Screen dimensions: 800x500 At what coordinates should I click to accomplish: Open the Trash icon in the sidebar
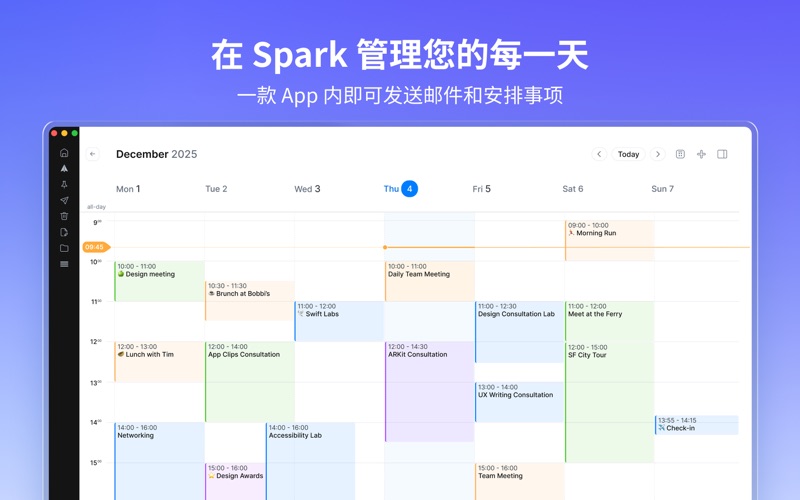click(x=64, y=216)
